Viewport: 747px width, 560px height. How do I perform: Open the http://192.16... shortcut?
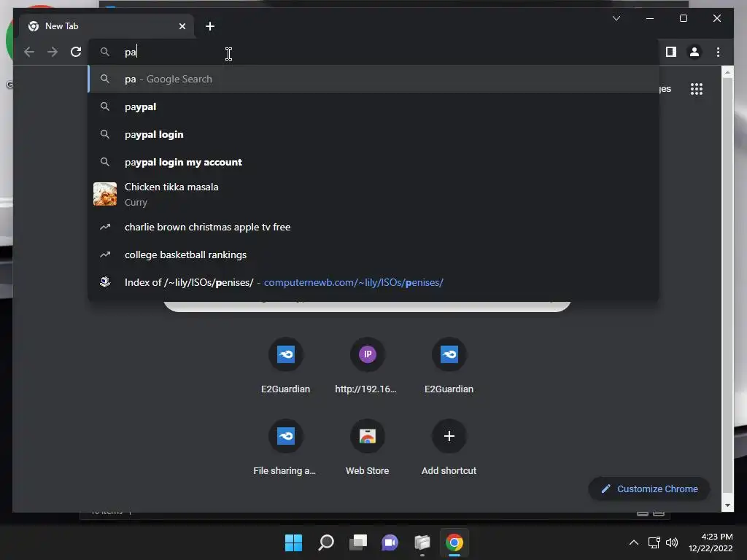click(x=367, y=366)
